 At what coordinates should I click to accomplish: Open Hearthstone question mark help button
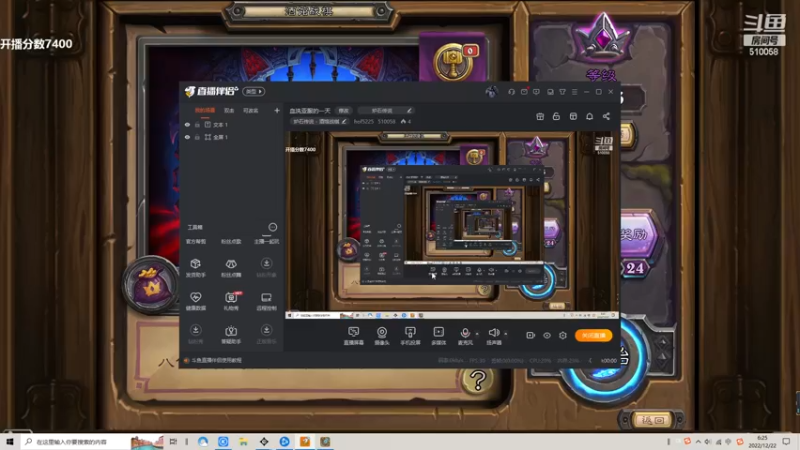click(x=478, y=380)
